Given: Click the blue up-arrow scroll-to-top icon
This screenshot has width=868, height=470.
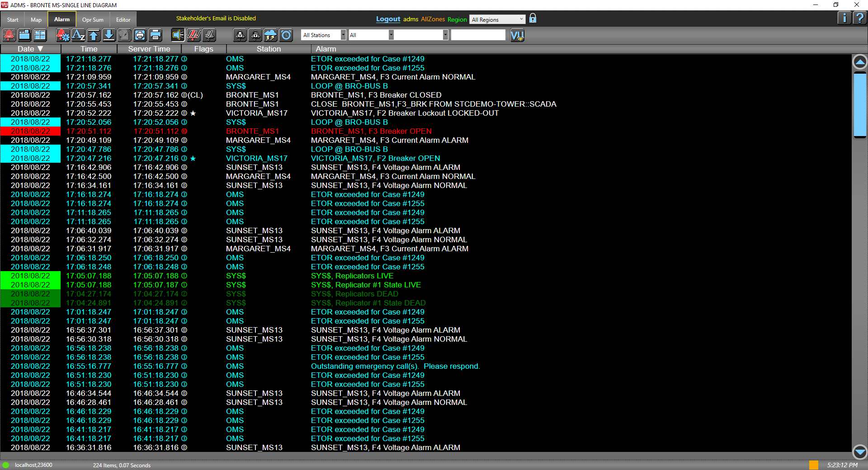Looking at the screenshot, I should point(94,35).
